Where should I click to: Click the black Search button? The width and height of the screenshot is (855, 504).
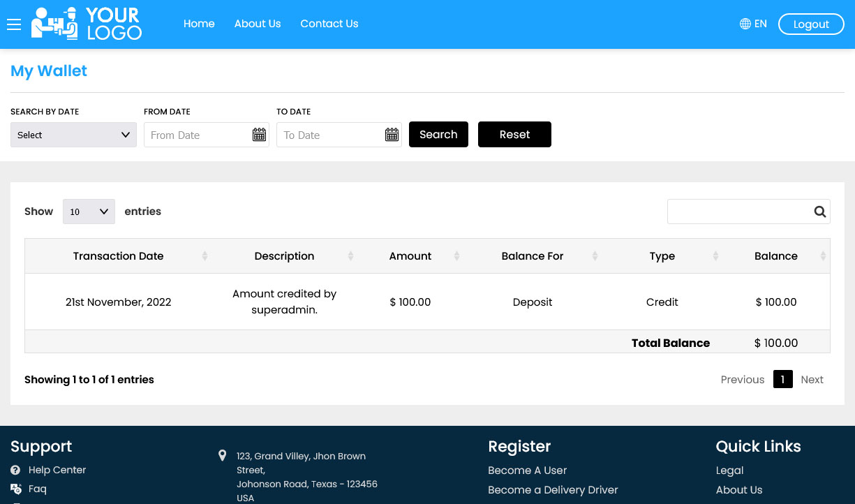[438, 135]
